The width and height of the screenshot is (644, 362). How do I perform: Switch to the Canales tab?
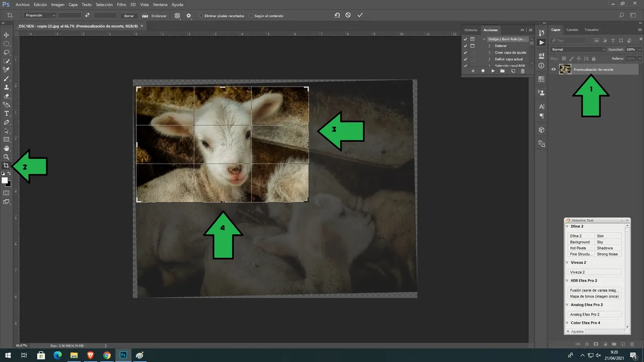click(572, 30)
